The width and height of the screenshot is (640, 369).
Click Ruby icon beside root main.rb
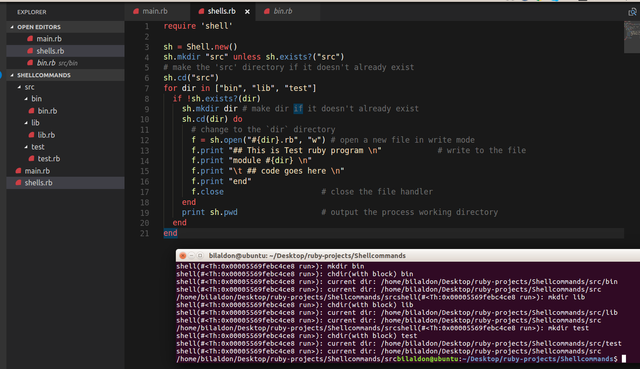(18, 171)
